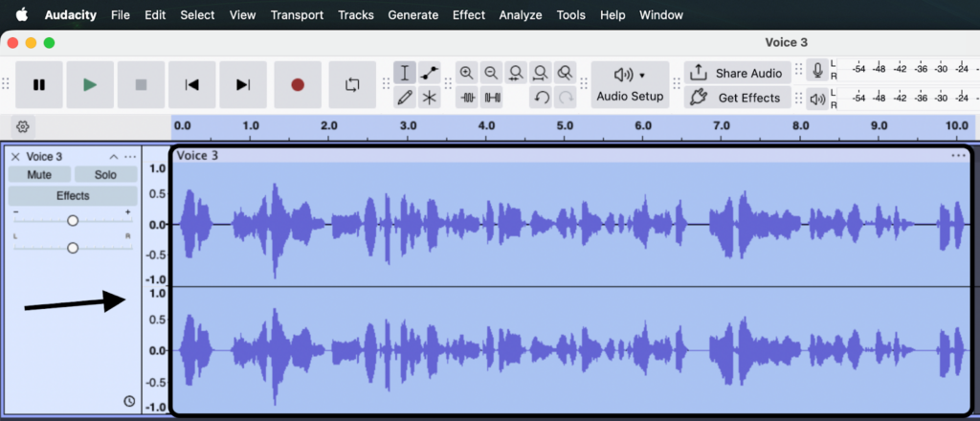Image resolution: width=980 pixels, height=421 pixels.
Task: Click the Zoom In magnifier icon
Action: coord(467,73)
